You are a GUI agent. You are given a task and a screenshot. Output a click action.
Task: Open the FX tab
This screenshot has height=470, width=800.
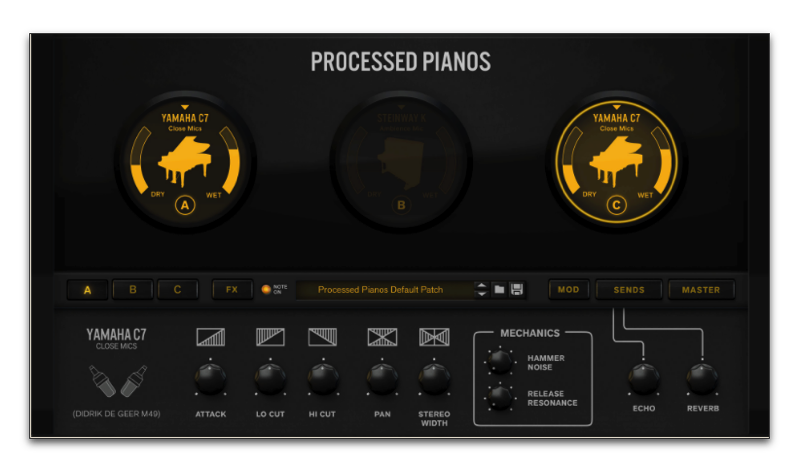pos(232,290)
